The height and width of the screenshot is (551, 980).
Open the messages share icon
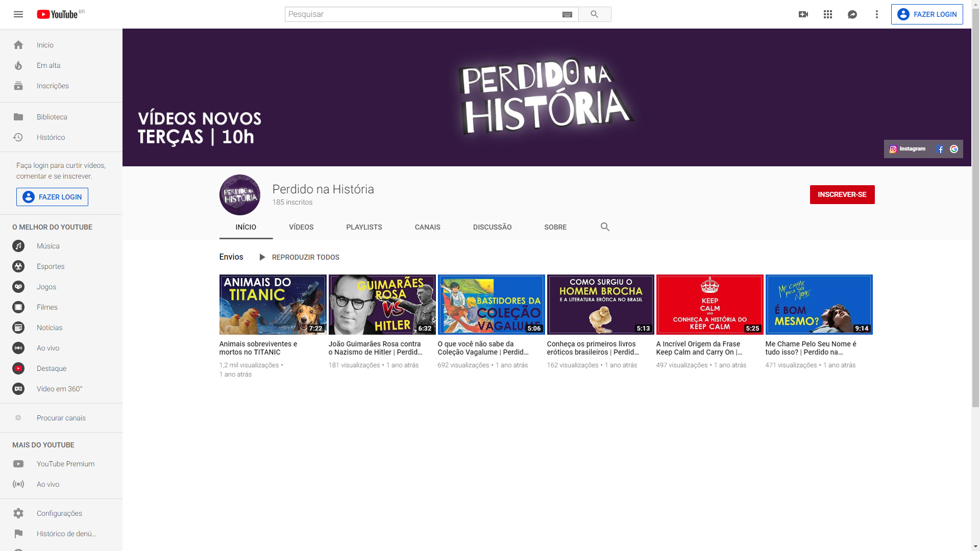coord(852,14)
